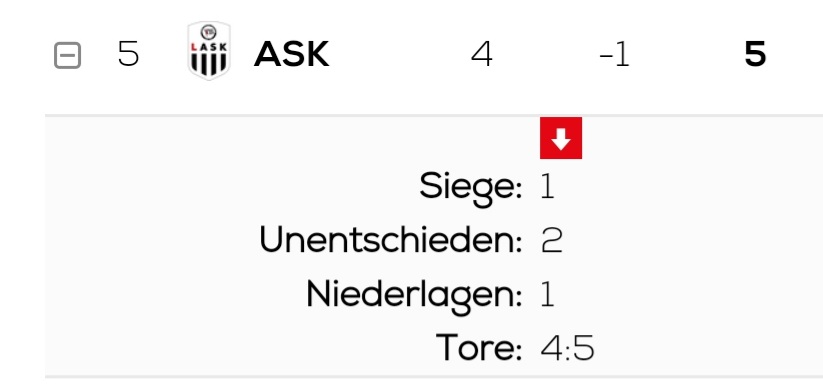Click the Tore score 4:5
823x390 pixels.
[x=567, y=349]
